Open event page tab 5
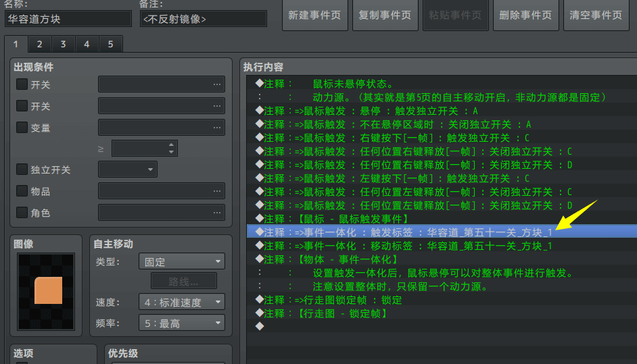Screen dimensions: 637x364 tap(110, 44)
